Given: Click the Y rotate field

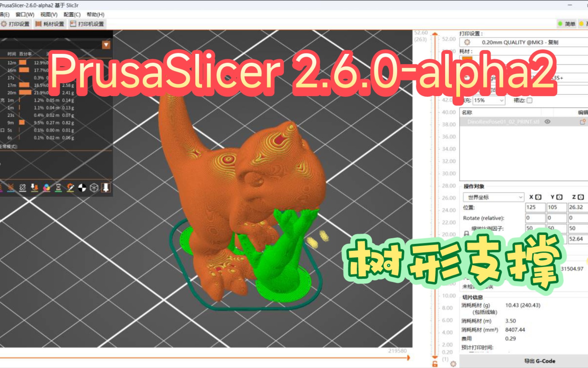Looking at the screenshot, I should click(x=557, y=218).
